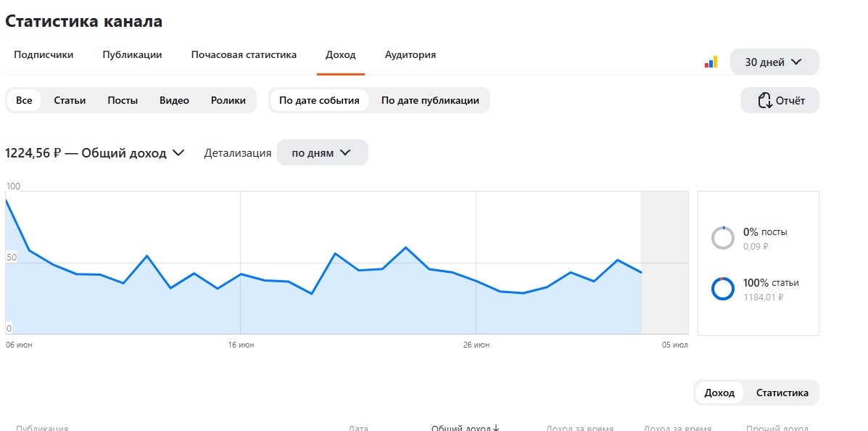Open the Подписчики tab
Viewport: 868px width, 431px height.
point(44,55)
